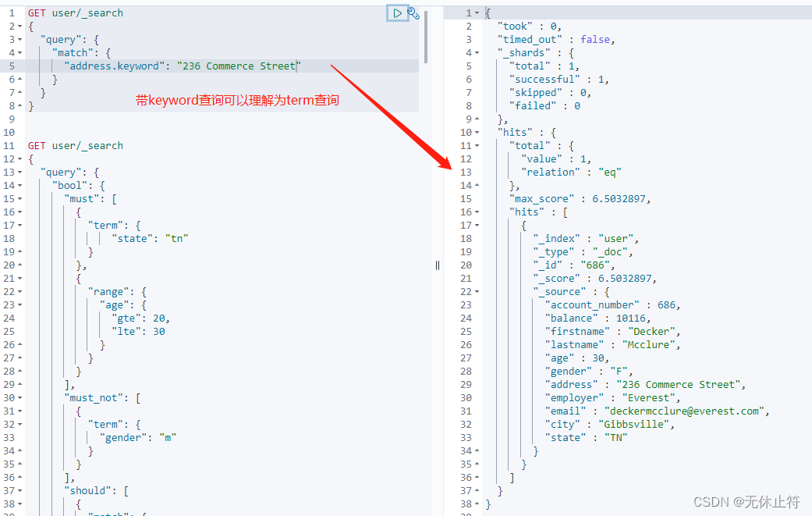Fold the response "total" object on line 11

pyautogui.click(x=477, y=146)
